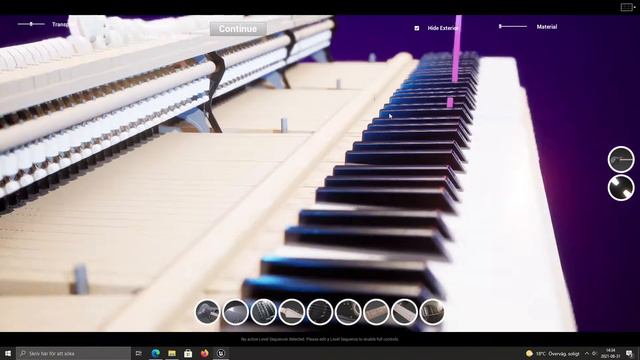Open File Explorer from the taskbar
The image size is (640, 360).
pos(172,353)
